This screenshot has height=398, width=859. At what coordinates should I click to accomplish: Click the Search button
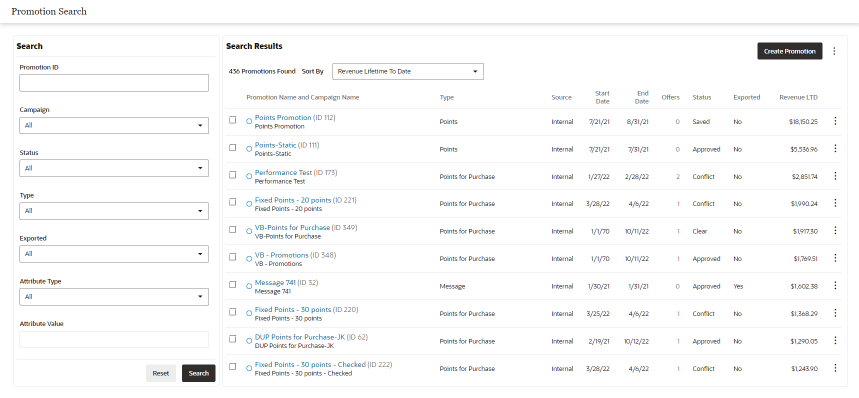click(198, 373)
